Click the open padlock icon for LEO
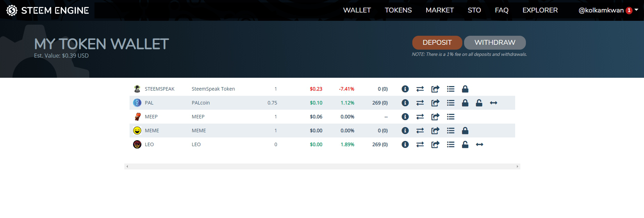 (x=465, y=144)
